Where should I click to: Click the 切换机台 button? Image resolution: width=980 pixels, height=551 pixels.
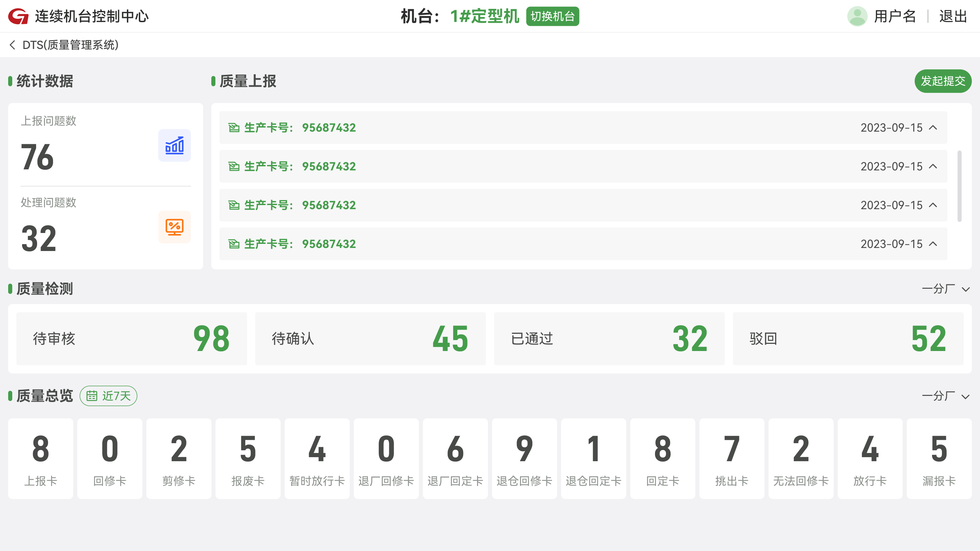tap(552, 16)
